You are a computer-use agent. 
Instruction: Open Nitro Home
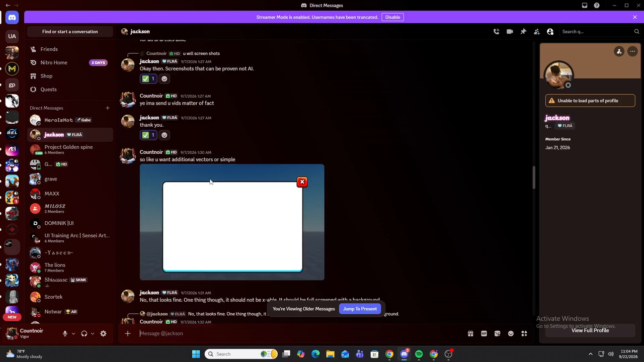click(70, 62)
